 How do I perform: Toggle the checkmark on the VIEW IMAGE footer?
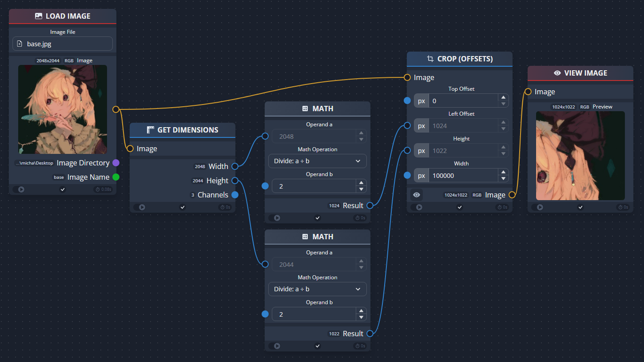pyautogui.click(x=580, y=207)
